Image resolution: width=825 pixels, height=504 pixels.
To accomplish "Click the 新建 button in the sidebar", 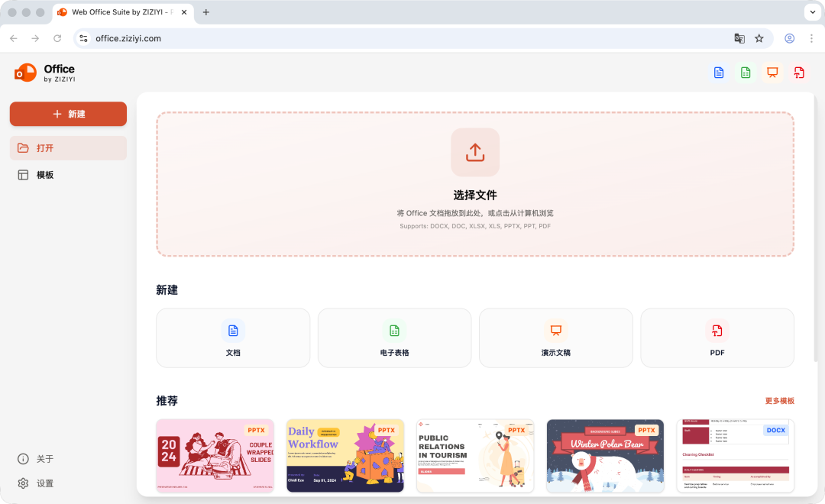I will click(68, 113).
